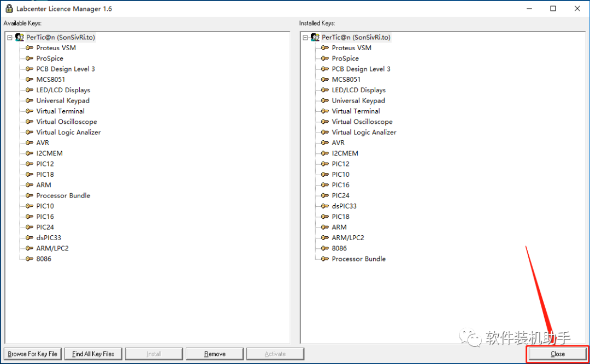The height and width of the screenshot is (364, 590).
Task: Select PIC12 in the Installed Keys list
Action: pyautogui.click(x=340, y=164)
